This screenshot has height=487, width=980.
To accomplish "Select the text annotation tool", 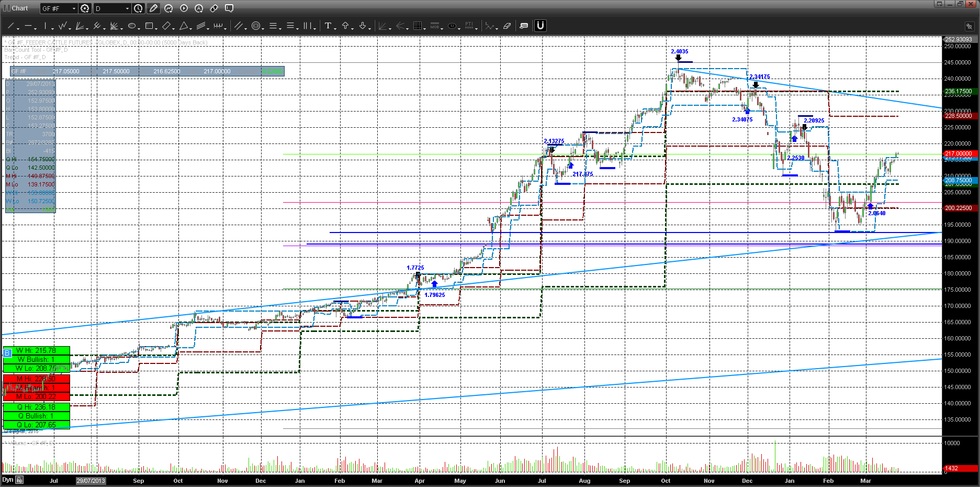I will point(328,26).
